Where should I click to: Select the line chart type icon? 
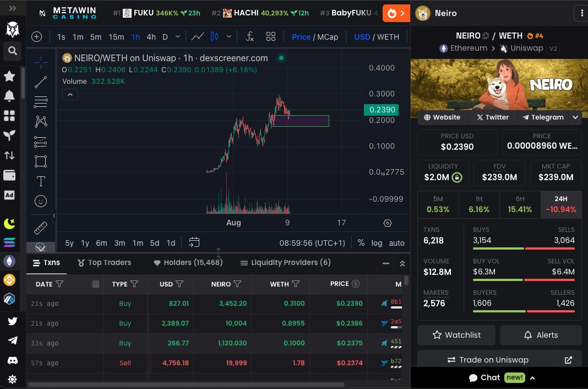[198, 37]
